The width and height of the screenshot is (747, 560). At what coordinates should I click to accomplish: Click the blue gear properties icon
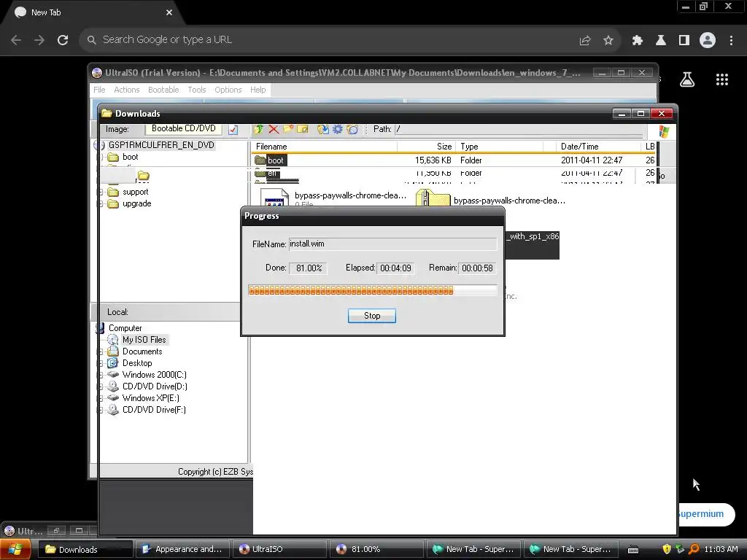[338, 129]
